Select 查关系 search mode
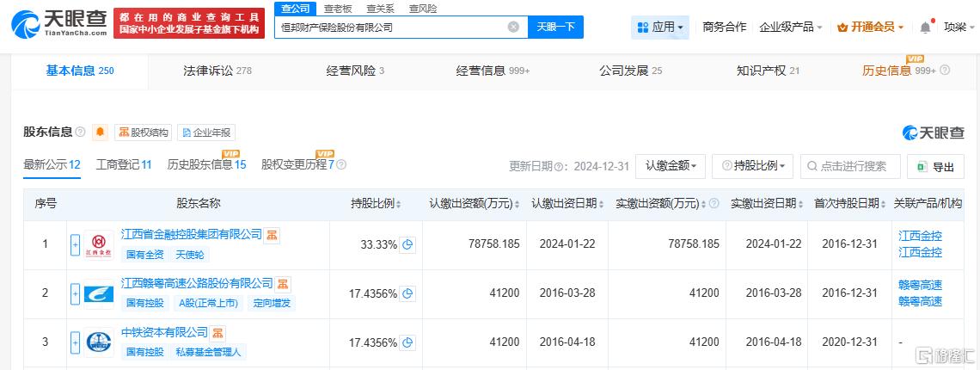Viewport: 980px width, 370px height. tap(379, 9)
